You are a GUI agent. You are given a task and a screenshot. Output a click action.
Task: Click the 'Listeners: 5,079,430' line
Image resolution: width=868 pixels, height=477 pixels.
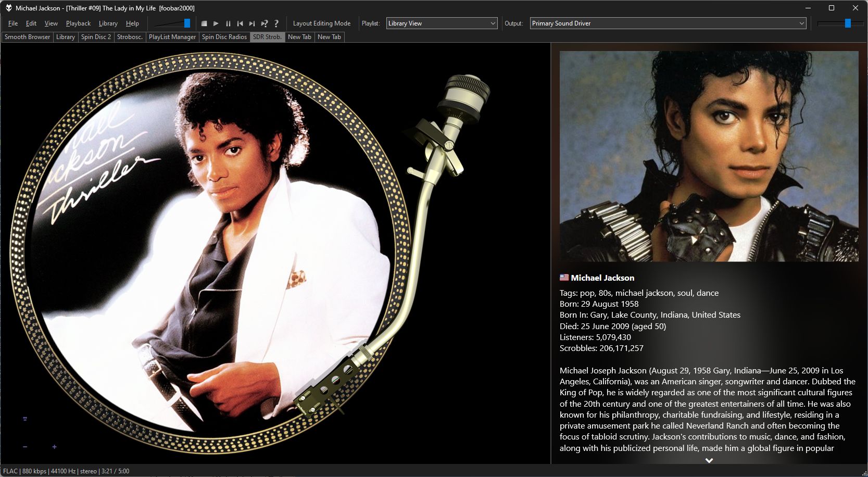click(x=595, y=337)
